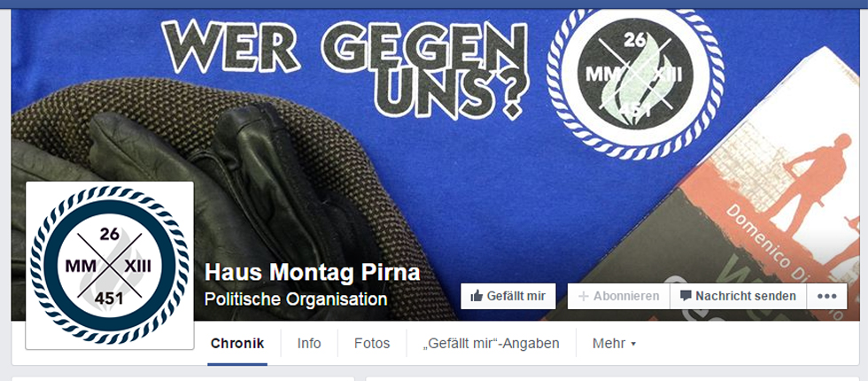This screenshot has height=381, width=868.
Task: Switch to the Chronik tab
Action: click(x=237, y=344)
